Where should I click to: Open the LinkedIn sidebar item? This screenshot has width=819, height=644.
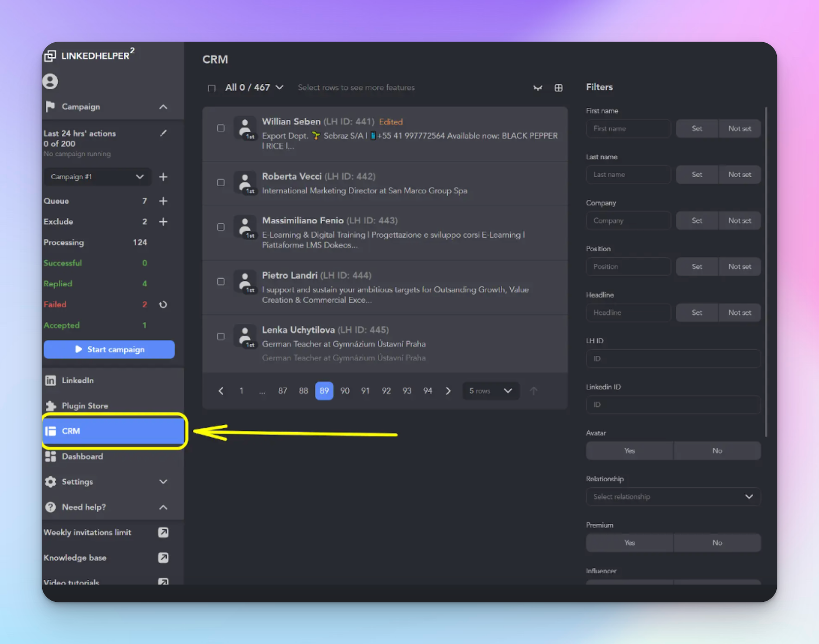pyautogui.click(x=113, y=381)
